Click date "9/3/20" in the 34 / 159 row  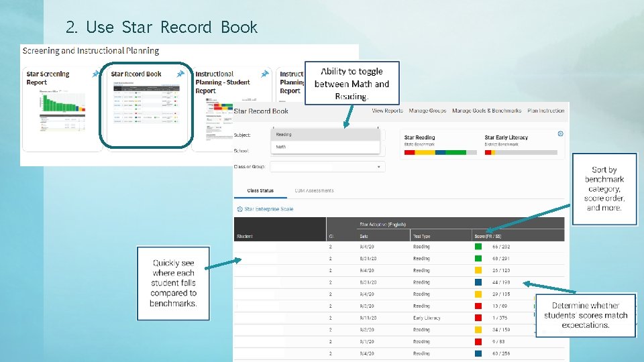(x=367, y=330)
